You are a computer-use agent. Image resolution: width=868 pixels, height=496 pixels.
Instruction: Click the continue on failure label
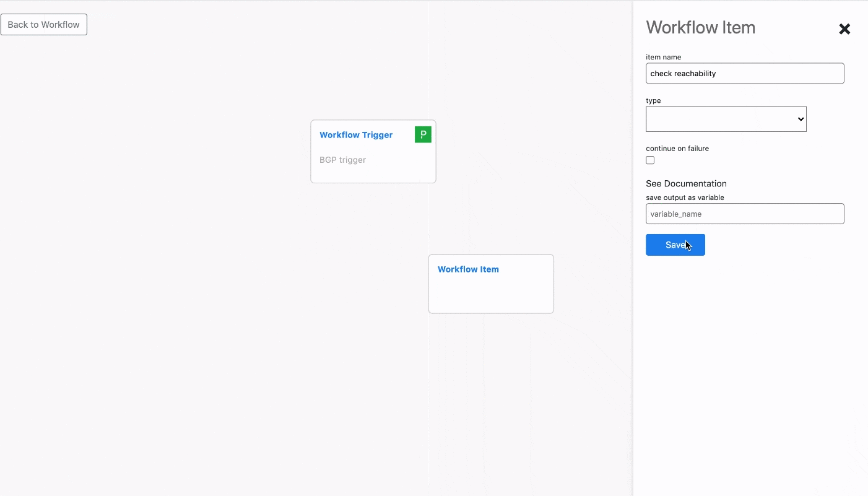(677, 149)
